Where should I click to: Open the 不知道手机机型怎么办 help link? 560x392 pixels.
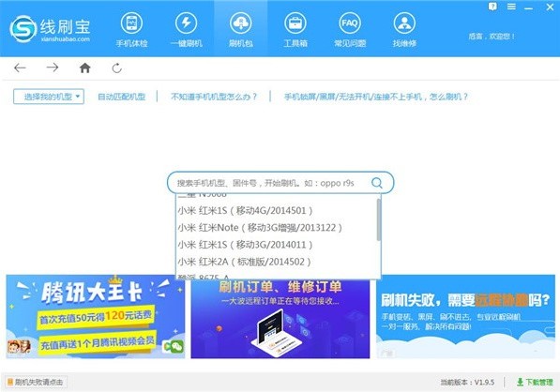tap(214, 97)
